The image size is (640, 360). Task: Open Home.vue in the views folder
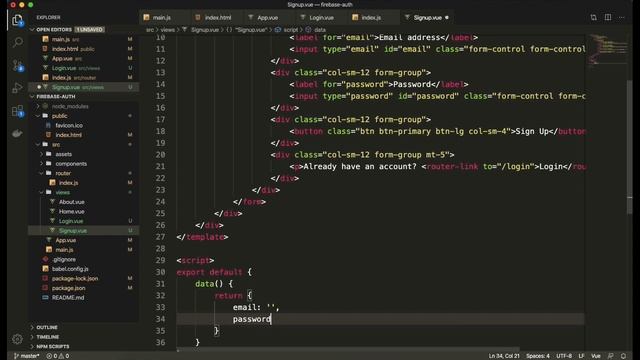coord(71,211)
